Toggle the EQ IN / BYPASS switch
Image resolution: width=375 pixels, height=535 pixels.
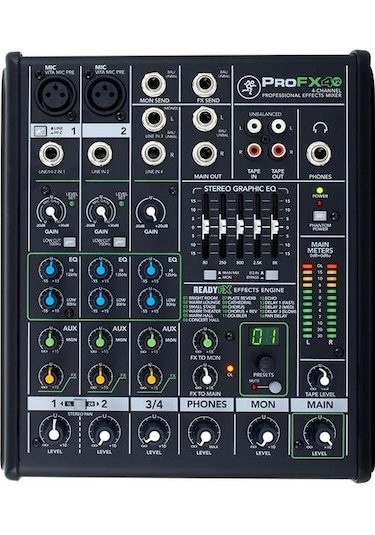[272, 275]
